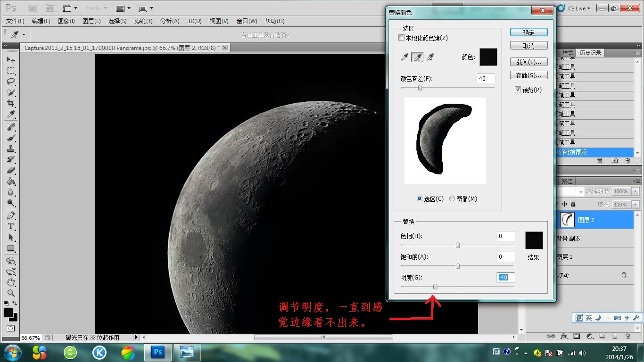This screenshot has height=362, width=644.
Task: Select the Rectangle shape tool
Action: point(11,248)
